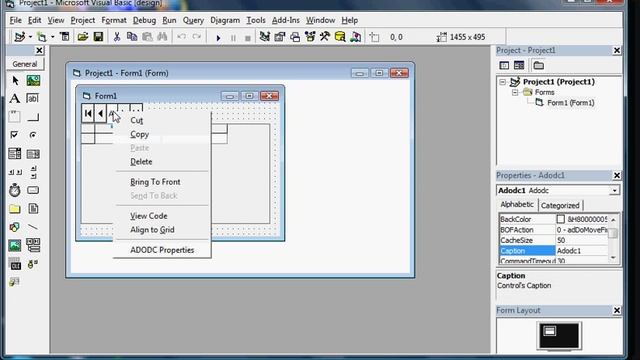Select the TextBox control tool

click(33, 98)
